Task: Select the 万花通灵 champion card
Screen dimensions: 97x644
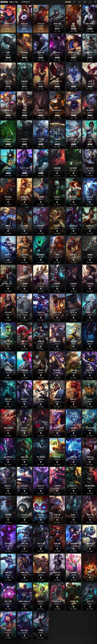Action: pos(8,625)
